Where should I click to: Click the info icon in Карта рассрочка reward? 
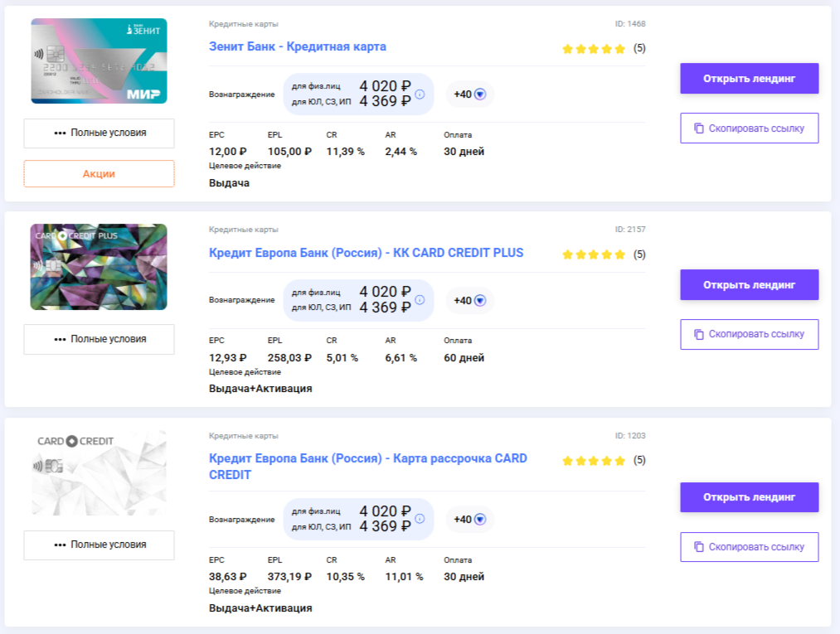[420, 519]
